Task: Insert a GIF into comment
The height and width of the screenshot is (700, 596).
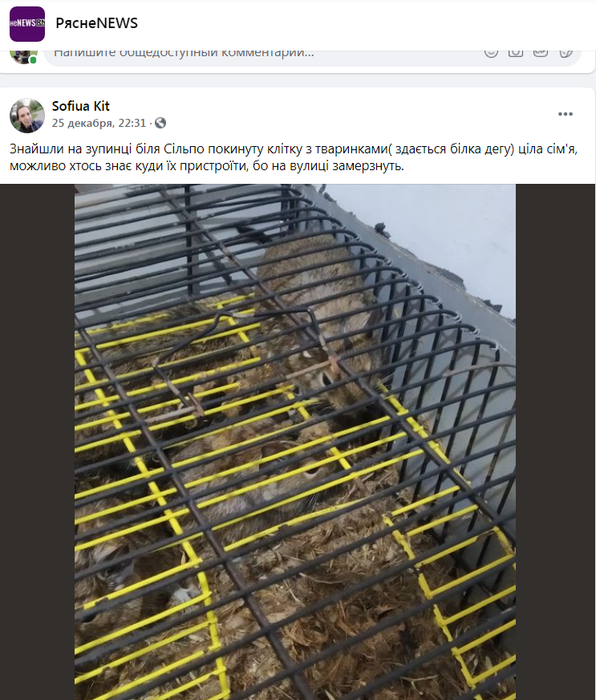Action: 541,53
